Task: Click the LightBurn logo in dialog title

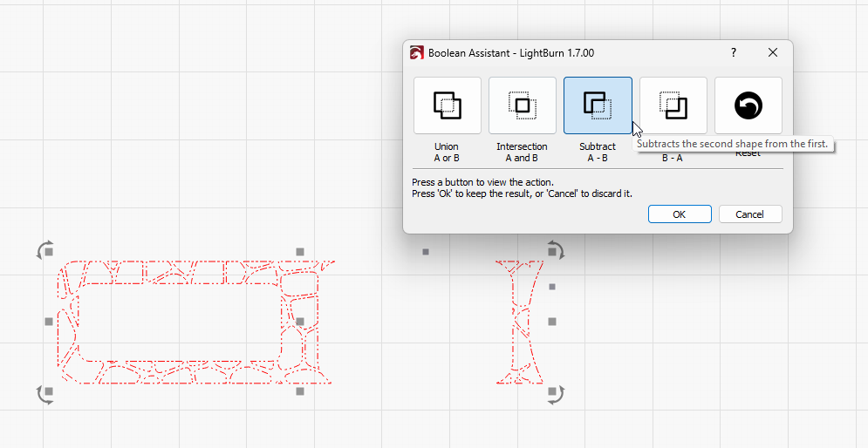Action: coord(416,53)
